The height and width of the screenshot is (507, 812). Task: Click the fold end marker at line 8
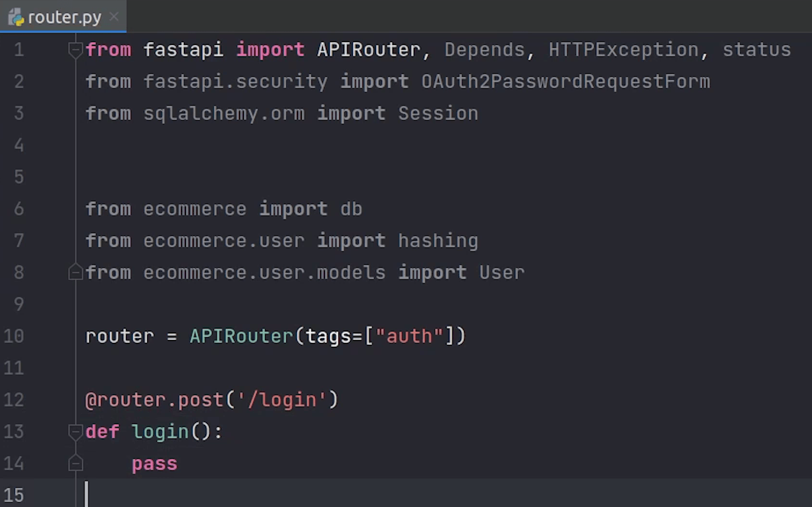point(75,272)
